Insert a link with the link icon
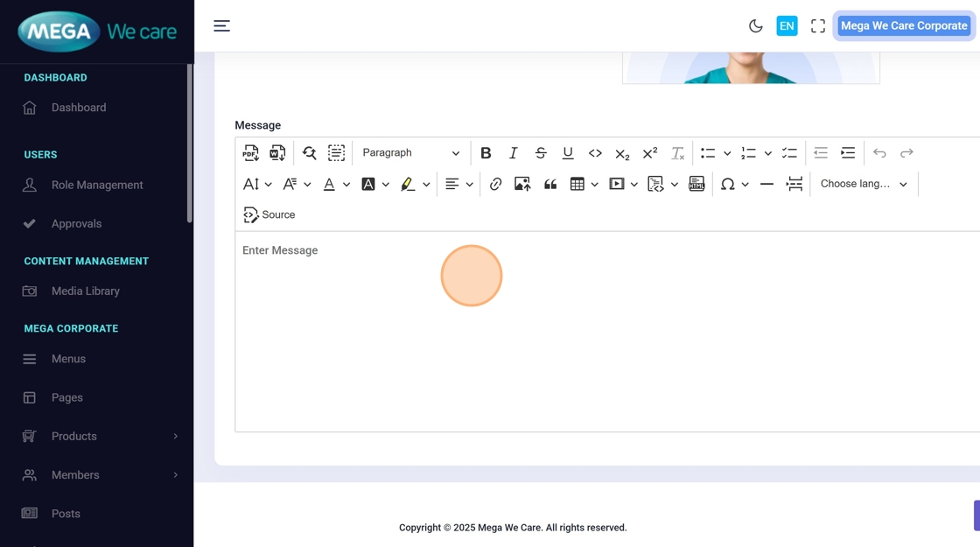This screenshot has height=547, width=980. tap(495, 184)
